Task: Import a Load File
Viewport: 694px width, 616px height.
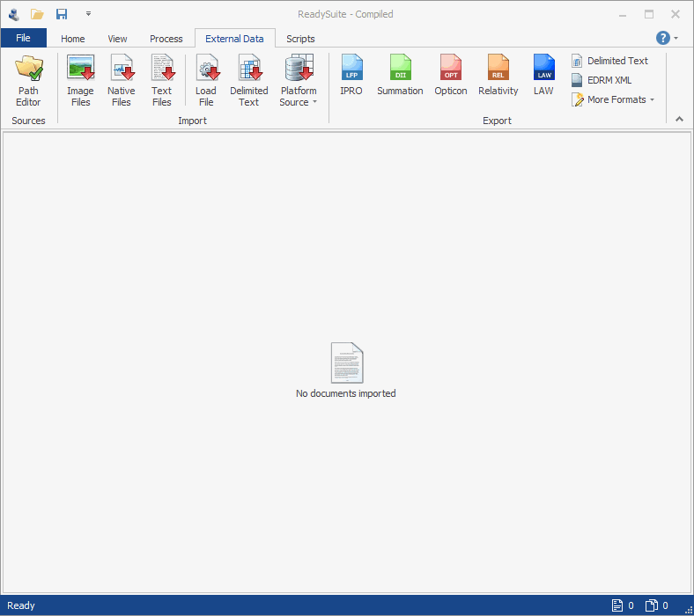Action: [206, 80]
